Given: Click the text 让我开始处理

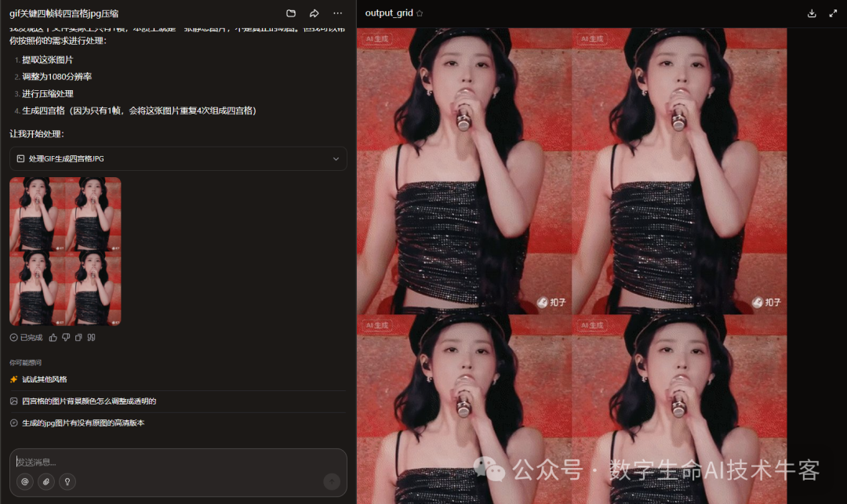Looking at the screenshot, I should tap(36, 134).
